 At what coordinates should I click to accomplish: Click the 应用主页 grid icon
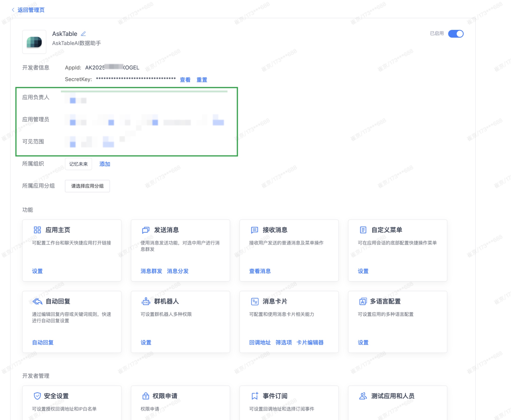[37, 230]
